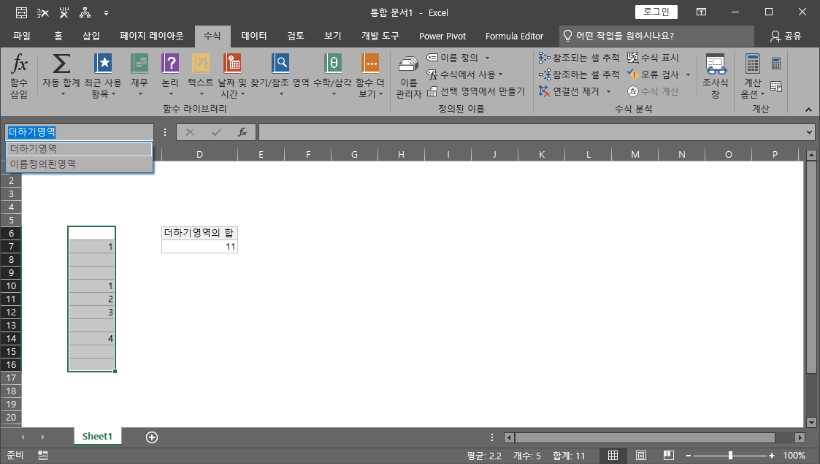Screen dimensions: 820x464
Task: Expand the Define Name dropdown arrow
Action: pos(487,58)
